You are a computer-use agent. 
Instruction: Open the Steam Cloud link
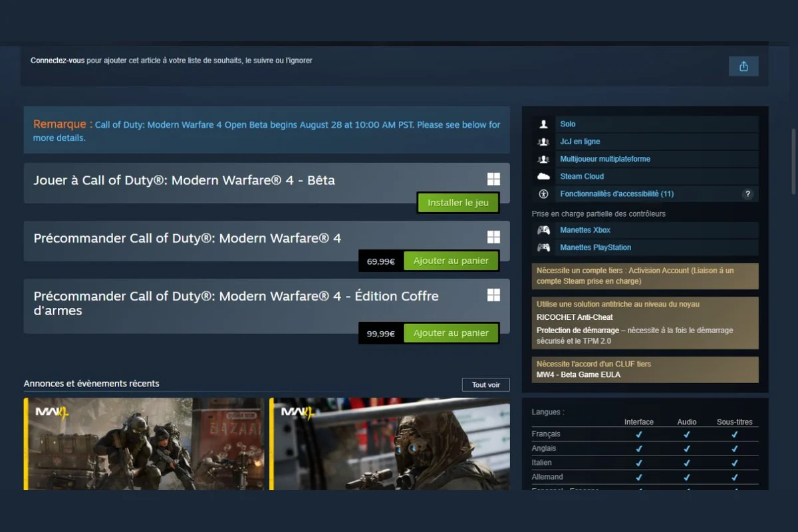point(582,176)
